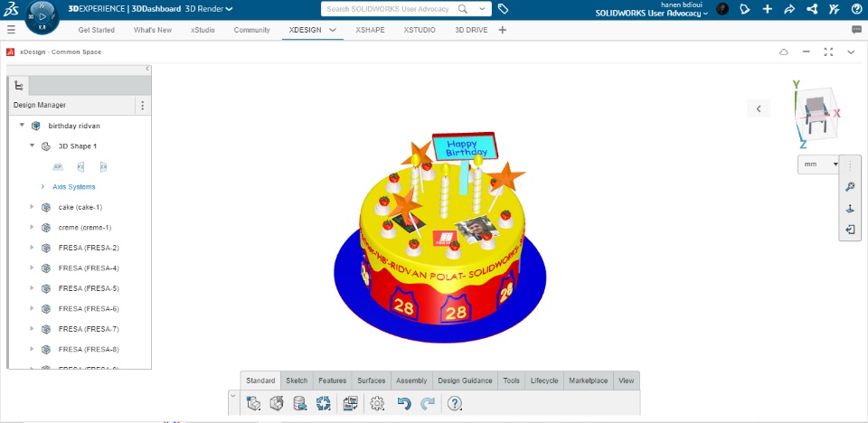This screenshot has height=423, width=868.
Task: Expand the creme (creme-1) node
Action: coord(33,228)
